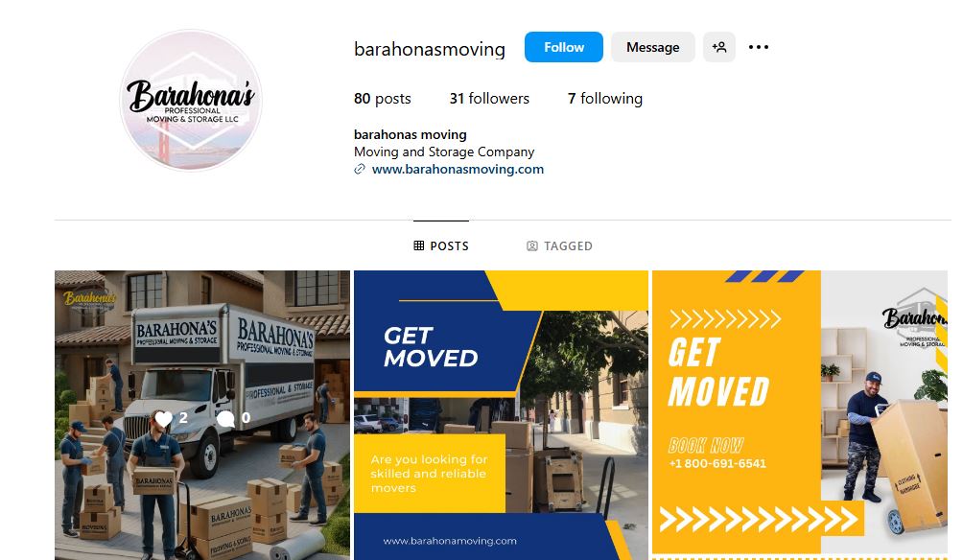This screenshot has height=560, width=963.
Task: Open the Barahona's profile picture
Action: pyautogui.click(x=191, y=100)
